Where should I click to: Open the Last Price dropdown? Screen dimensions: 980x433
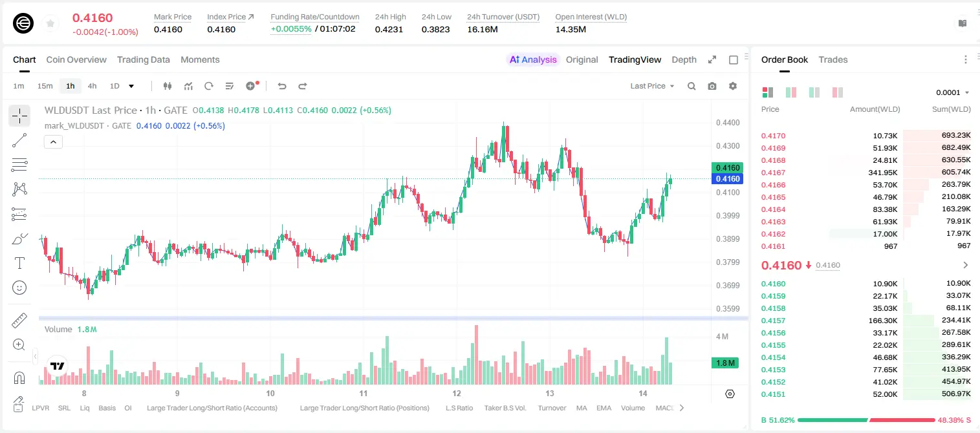652,86
